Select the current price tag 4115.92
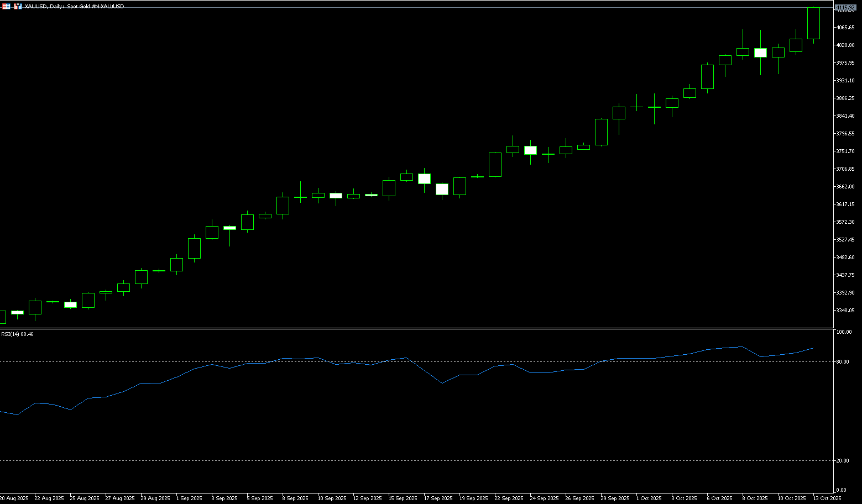 tap(845, 8)
